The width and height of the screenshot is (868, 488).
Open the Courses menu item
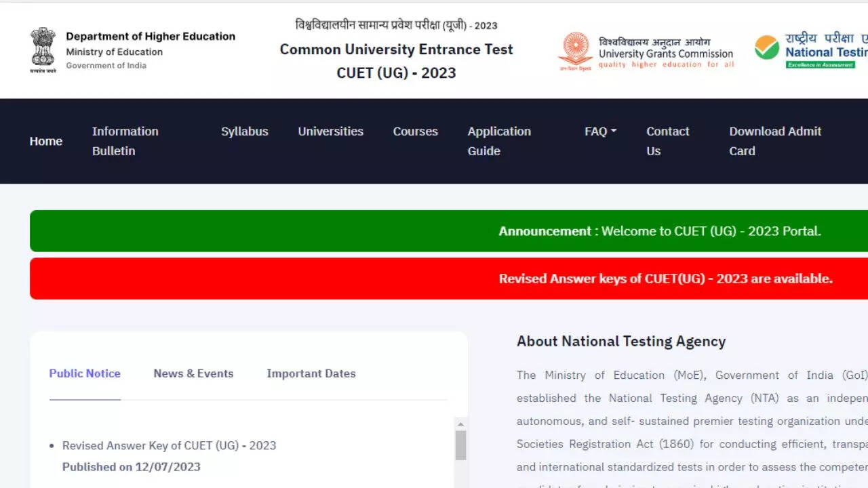(x=415, y=131)
